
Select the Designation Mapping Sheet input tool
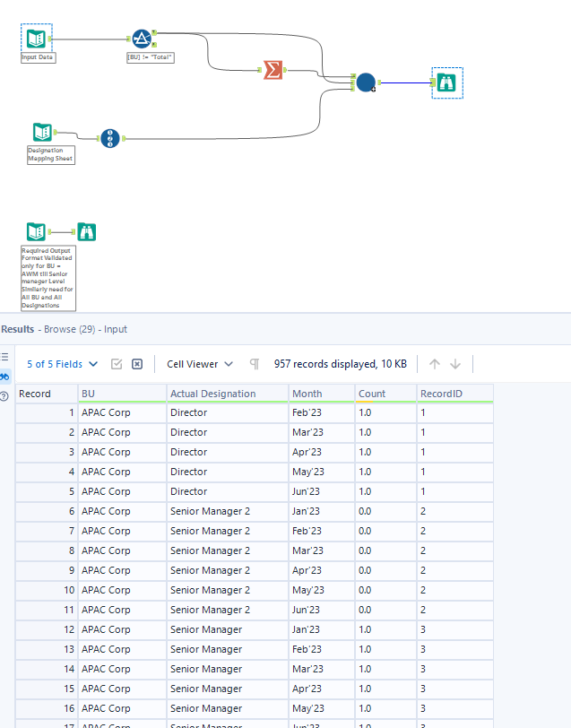(x=42, y=133)
